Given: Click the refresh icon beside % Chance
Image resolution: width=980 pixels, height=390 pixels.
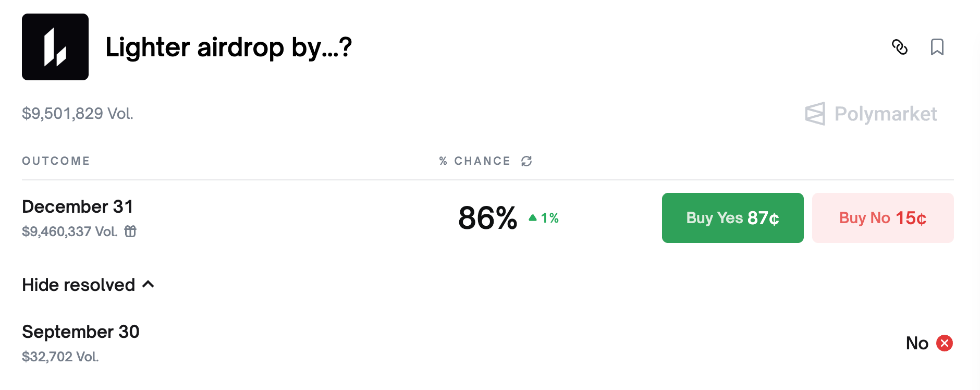Looking at the screenshot, I should (526, 161).
